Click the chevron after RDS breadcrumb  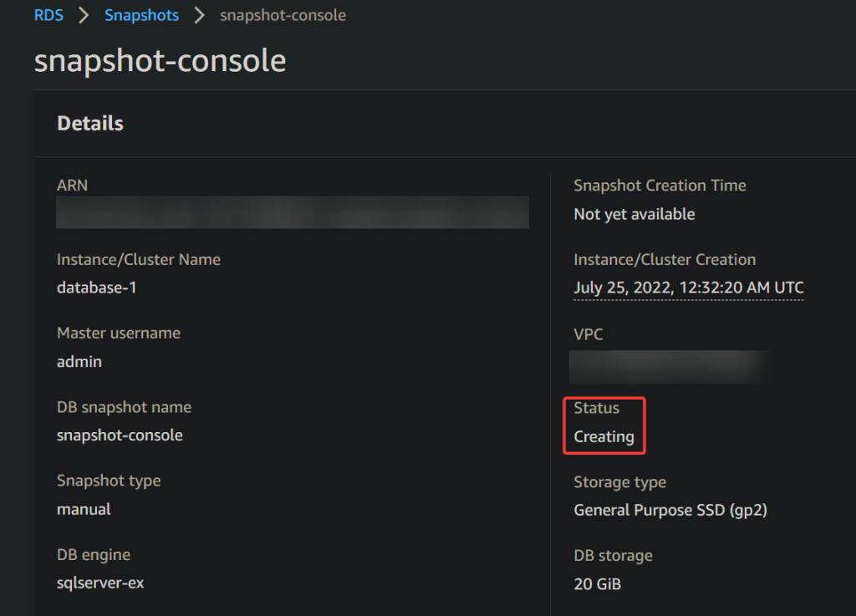(x=84, y=15)
